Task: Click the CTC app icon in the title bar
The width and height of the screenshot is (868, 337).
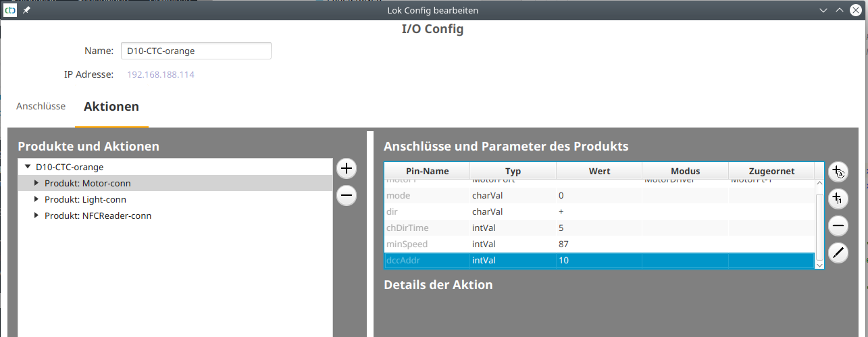Action: pyautogui.click(x=10, y=10)
